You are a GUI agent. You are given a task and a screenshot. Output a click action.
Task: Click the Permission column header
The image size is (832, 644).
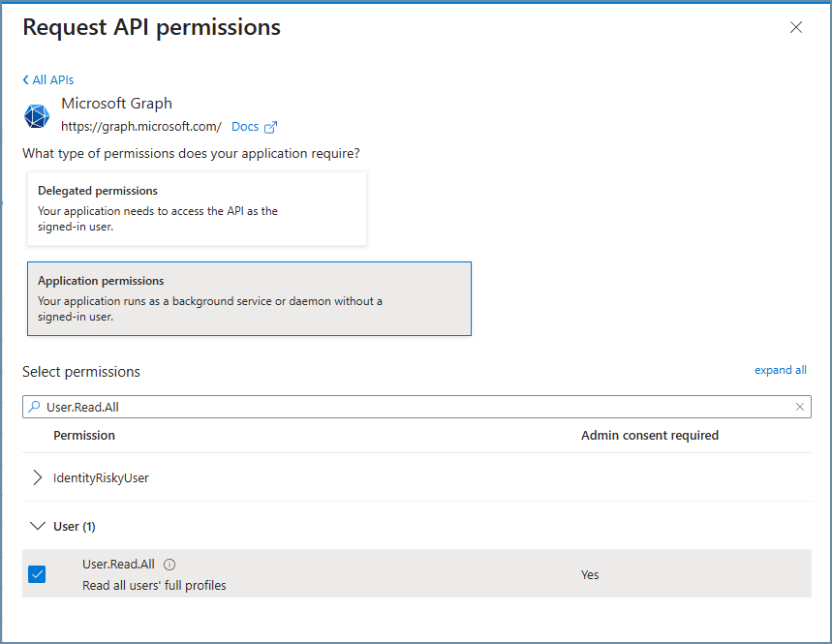pyautogui.click(x=84, y=436)
